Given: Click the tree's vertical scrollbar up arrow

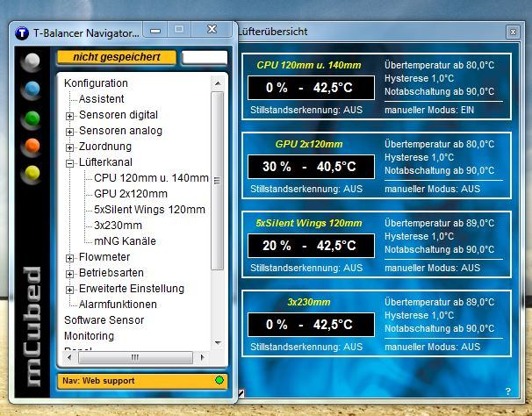Looking at the screenshot, I should tap(218, 83).
